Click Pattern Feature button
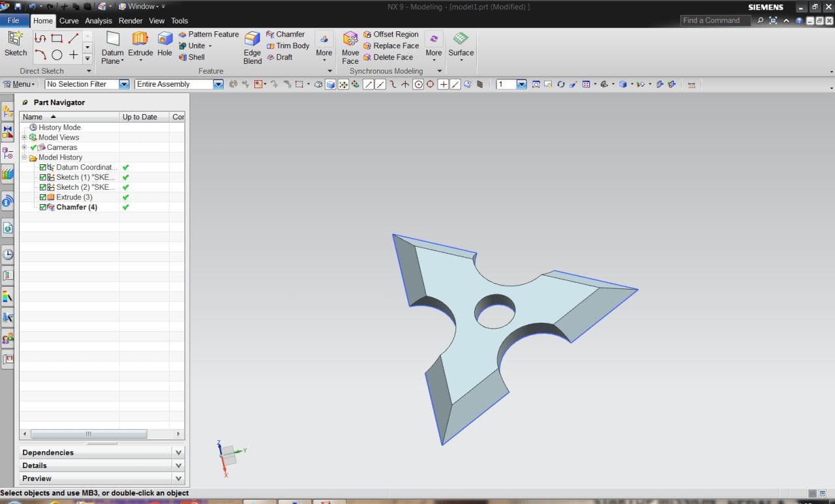The width and height of the screenshot is (835, 504). click(x=209, y=35)
